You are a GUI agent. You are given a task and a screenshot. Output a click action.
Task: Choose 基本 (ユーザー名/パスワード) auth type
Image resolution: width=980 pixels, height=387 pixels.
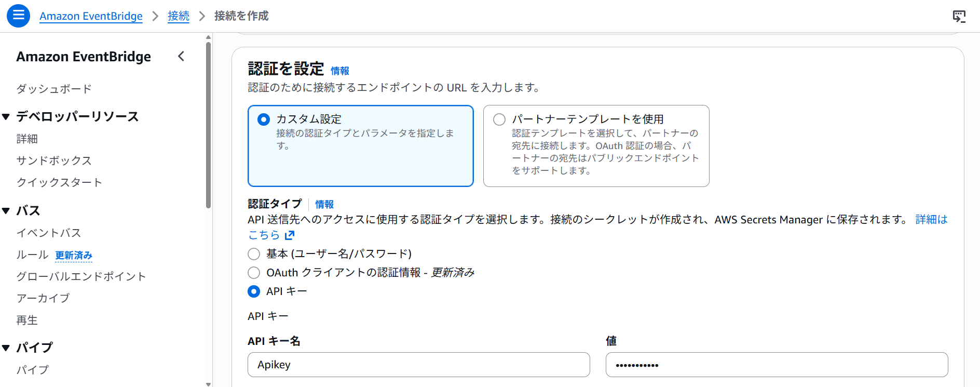pyautogui.click(x=254, y=254)
